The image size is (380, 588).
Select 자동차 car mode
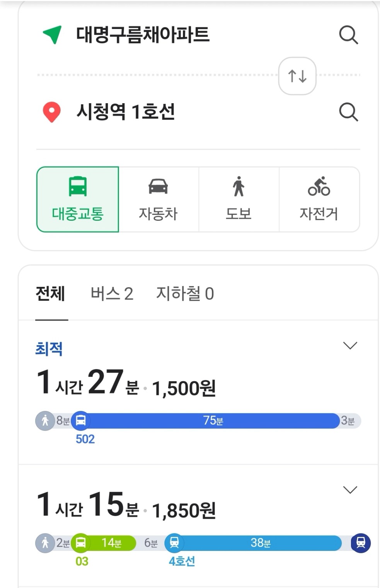point(158,199)
